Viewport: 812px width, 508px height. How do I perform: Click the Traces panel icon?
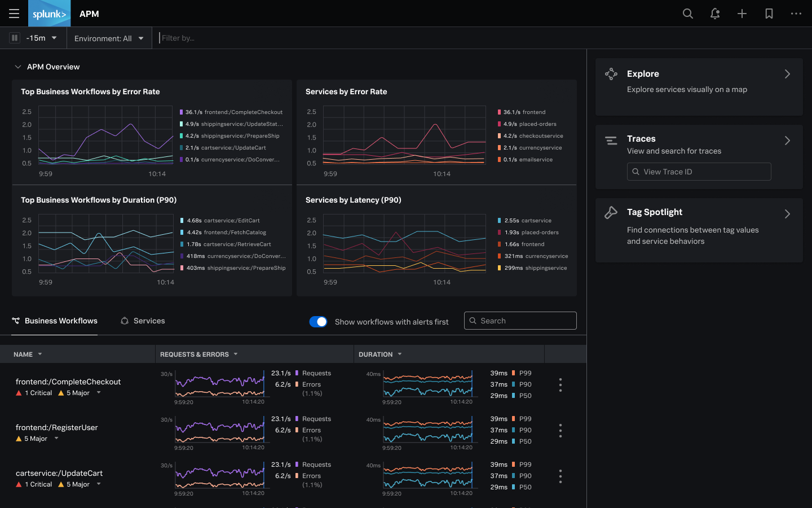point(611,141)
